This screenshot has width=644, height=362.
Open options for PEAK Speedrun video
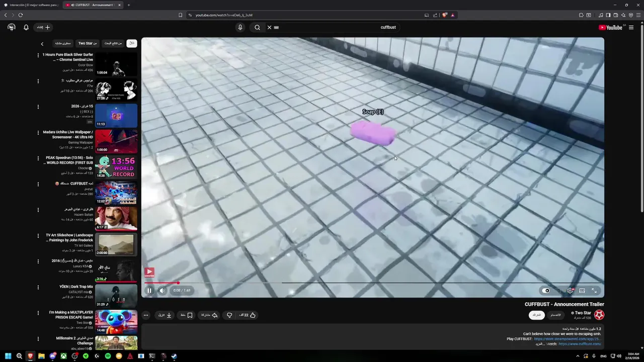pos(38,158)
